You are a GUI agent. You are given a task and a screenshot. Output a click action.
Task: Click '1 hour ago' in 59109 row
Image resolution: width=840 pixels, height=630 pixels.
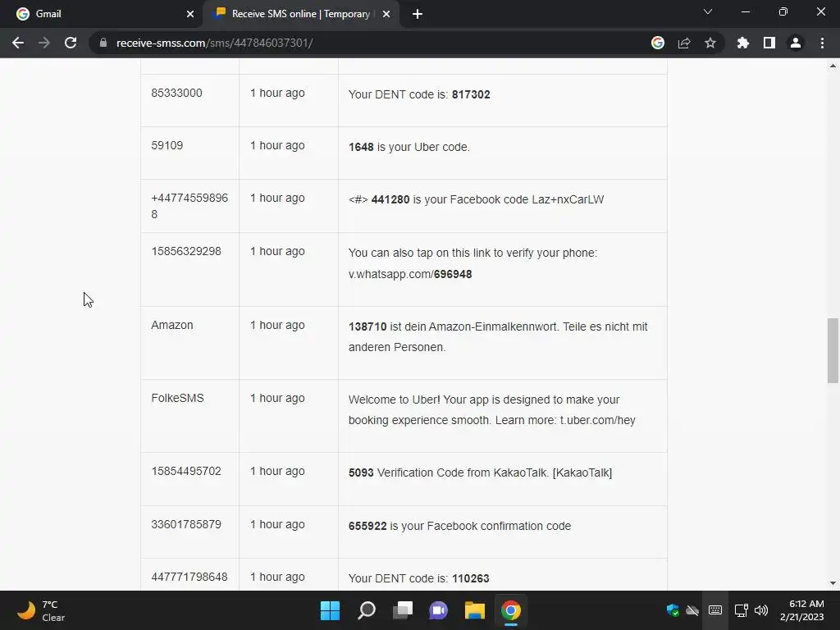click(277, 145)
